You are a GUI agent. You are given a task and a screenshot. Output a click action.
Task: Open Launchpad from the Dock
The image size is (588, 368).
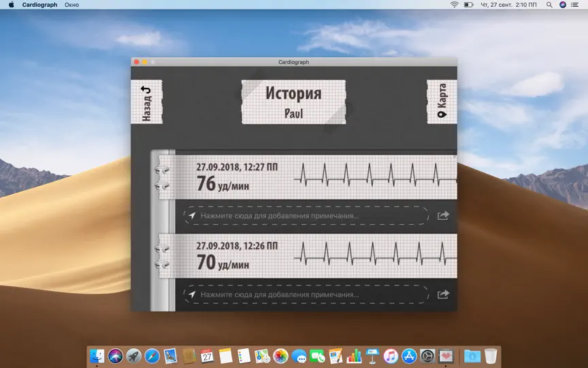(x=134, y=355)
